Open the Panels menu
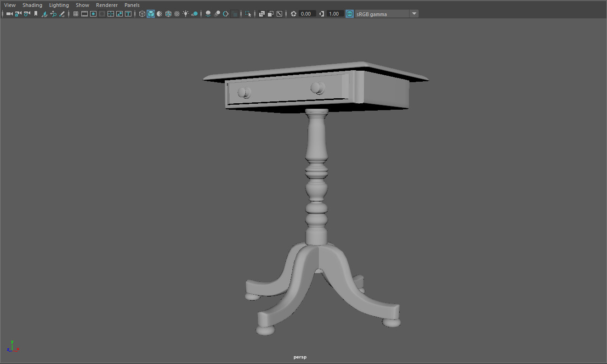 (x=132, y=5)
